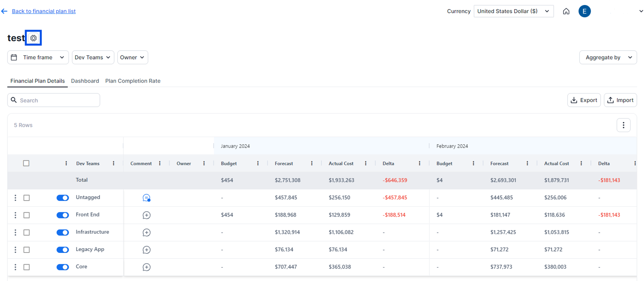Open the Owner filter dropdown
Viewport: 644px width, 281px height.
click(132, 57)
